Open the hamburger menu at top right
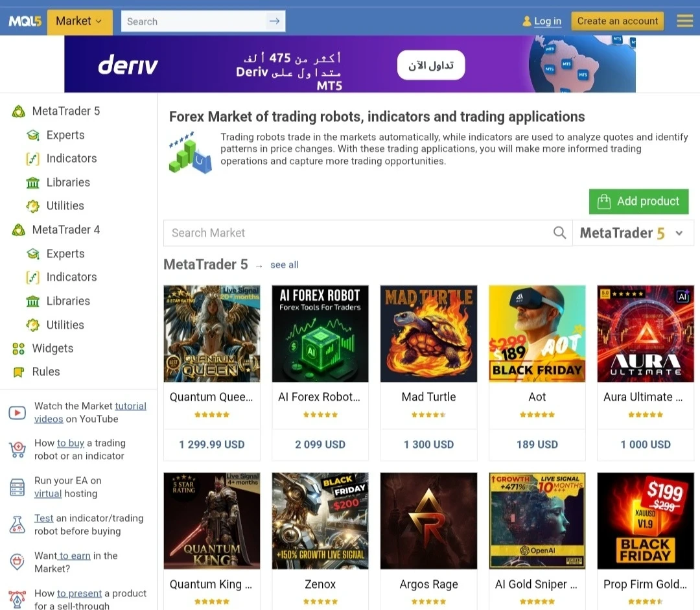Viewport: 700px width, 610px height. pos(684,20)
